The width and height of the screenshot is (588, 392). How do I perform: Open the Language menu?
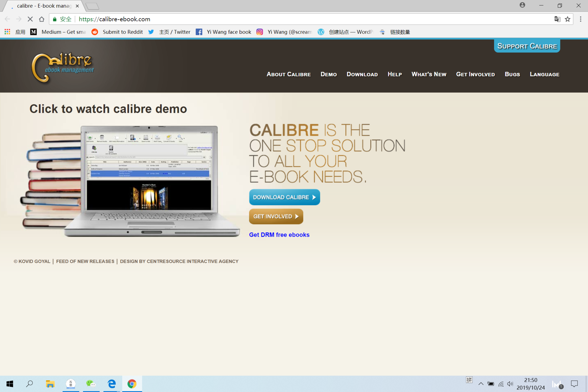pyautogui.click(x=545, y=74)
